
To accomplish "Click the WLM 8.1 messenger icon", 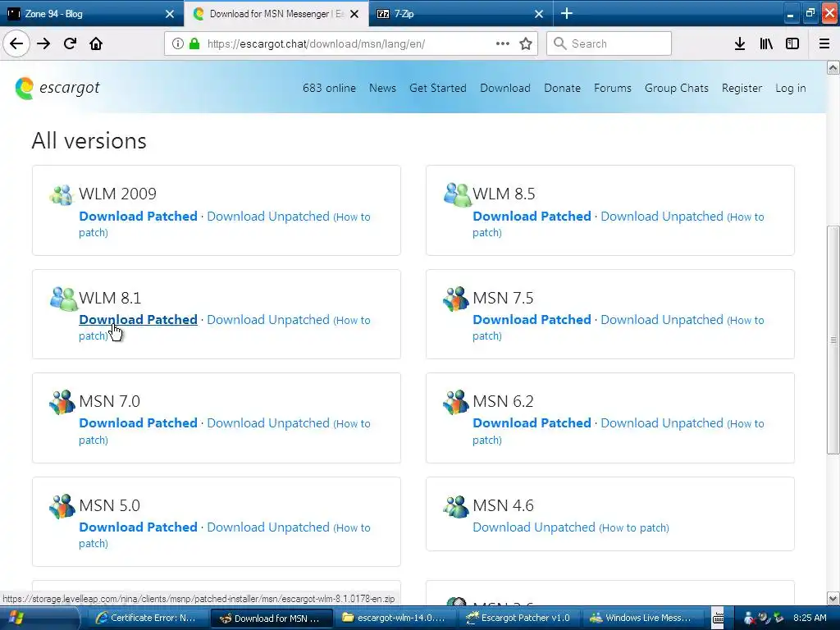I will coord(64,299).
